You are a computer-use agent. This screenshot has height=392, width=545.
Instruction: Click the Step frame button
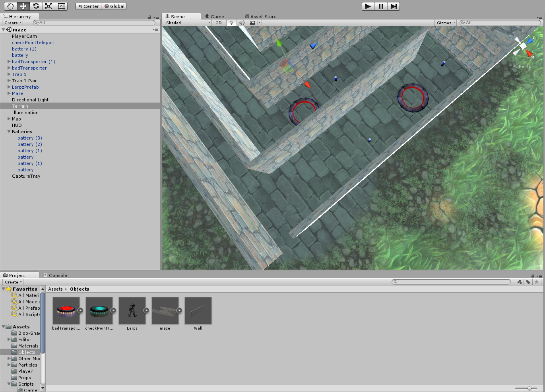394,6
